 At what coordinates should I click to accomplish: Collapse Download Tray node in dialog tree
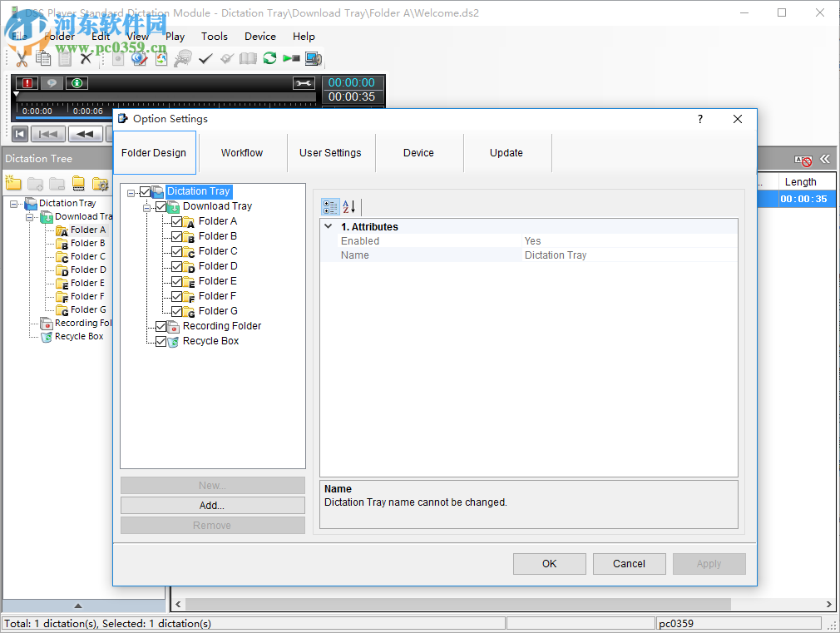click(x=147, y=208)
